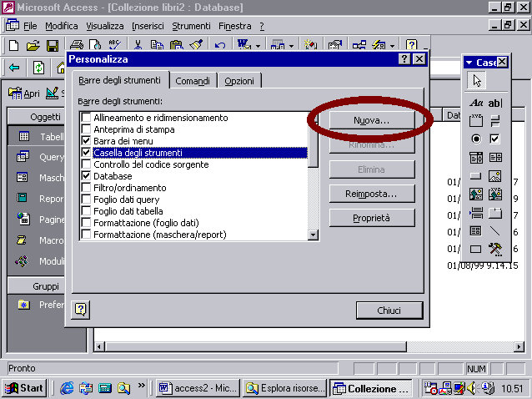Select the Command Button toolbox tool
The height and width of the screenshot is (399, 532).
475,176
